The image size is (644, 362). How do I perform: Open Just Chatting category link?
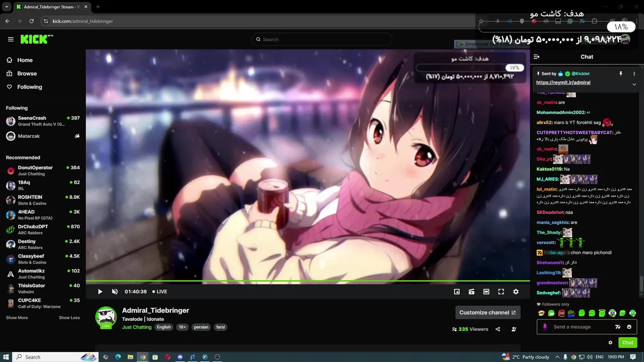point(136,327)
